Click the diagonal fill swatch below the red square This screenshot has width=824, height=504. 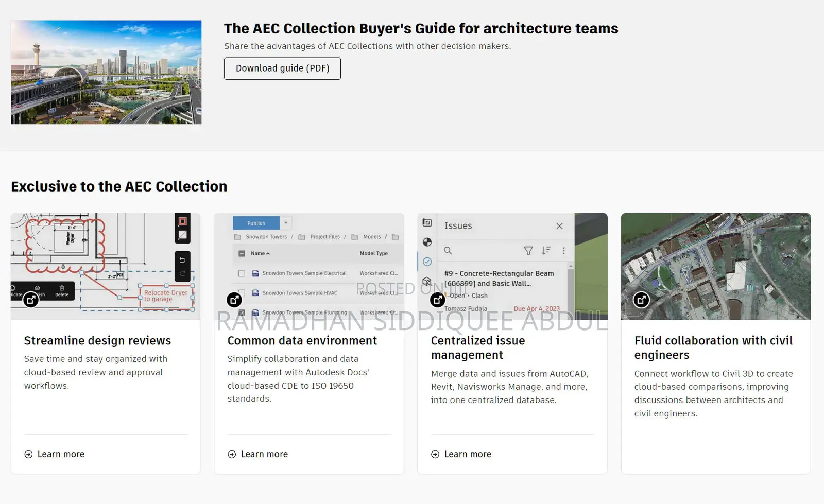pos(182,235)
